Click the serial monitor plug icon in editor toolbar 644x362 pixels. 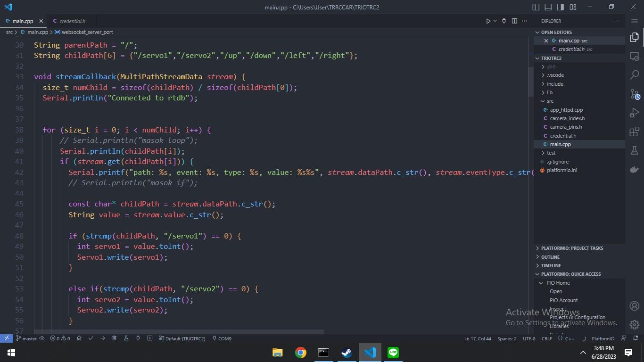pyautogui.click(x=504, y=21)
